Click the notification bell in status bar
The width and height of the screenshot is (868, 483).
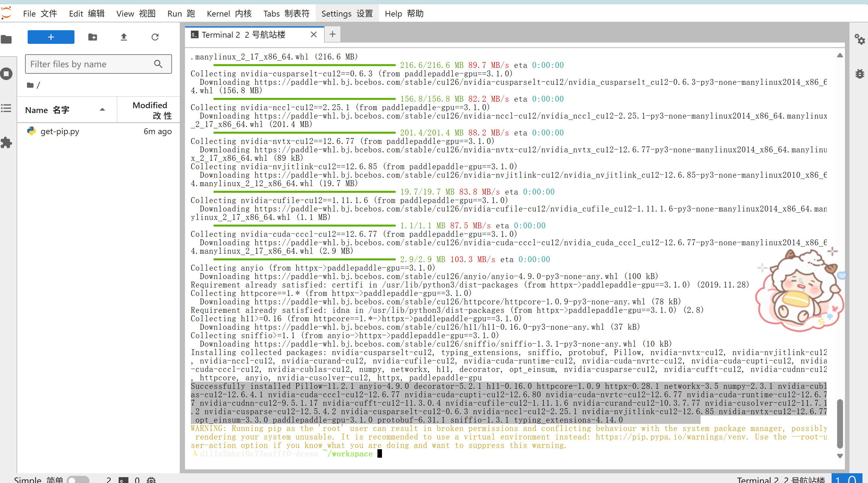852,479
